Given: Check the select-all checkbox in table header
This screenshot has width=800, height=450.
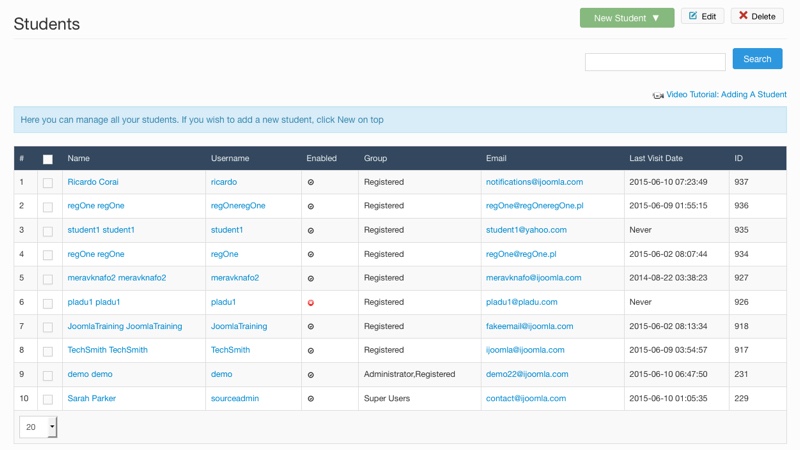Looking at the screenshot, I should 48,159.
